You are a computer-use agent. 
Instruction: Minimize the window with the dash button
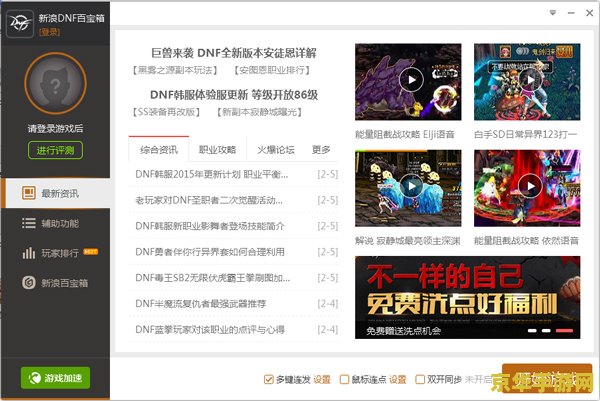pyautogui.click(x=571, y=13)
